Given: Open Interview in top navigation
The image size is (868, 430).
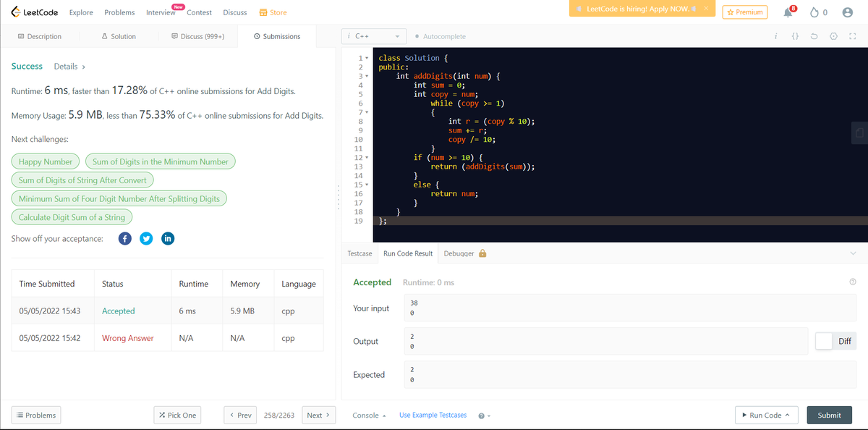Looking at the screenshot, I should pyautogui.click(x=161, y=12).
